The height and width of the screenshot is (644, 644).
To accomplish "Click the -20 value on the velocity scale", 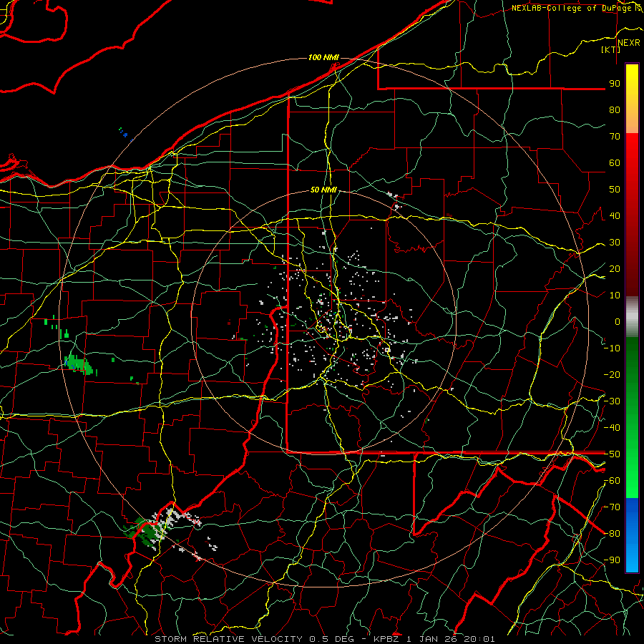I will point(612,374).
